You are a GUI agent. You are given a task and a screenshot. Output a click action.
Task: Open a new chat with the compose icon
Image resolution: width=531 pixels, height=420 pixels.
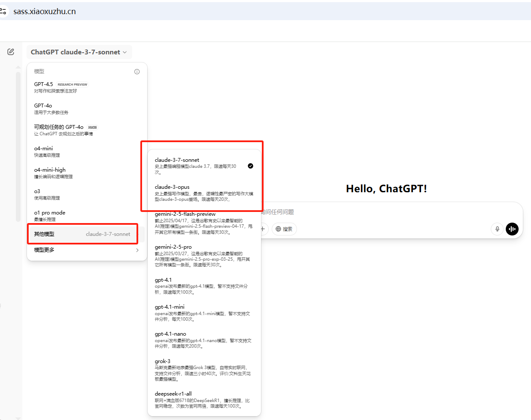pos(11,51)
